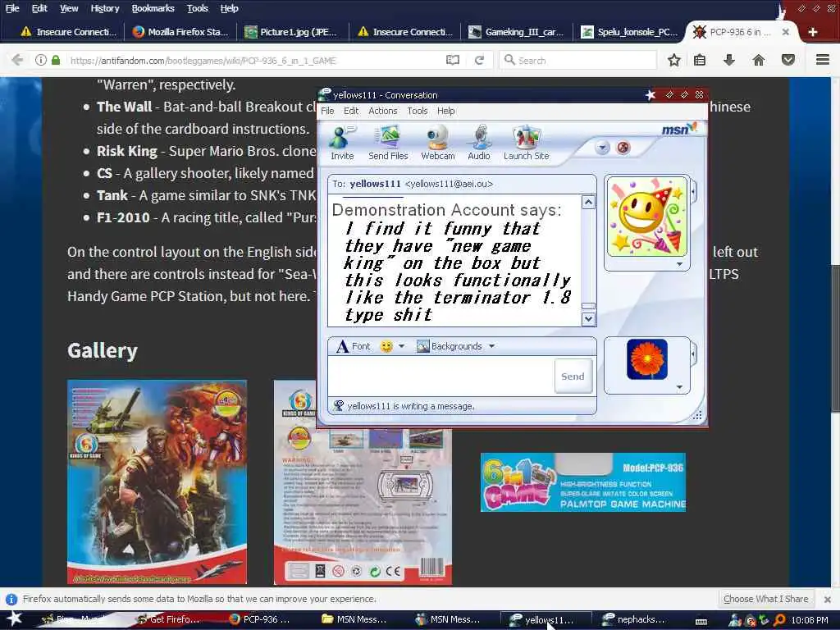Click the Audio microphone icon
The width and height of the screenshot is (840, 630).
pyautogui.click(x=478, y=143)
